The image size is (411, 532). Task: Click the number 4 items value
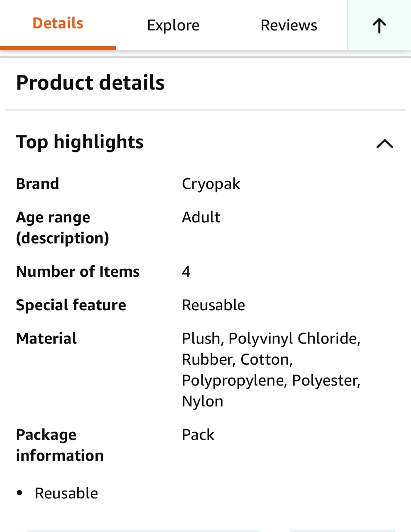[186, 272]
